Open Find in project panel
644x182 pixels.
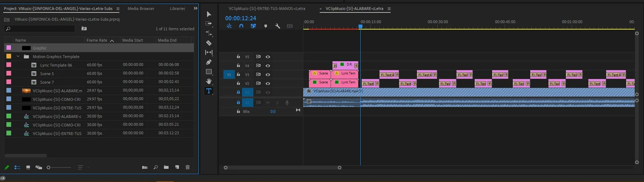pos(155,167)
